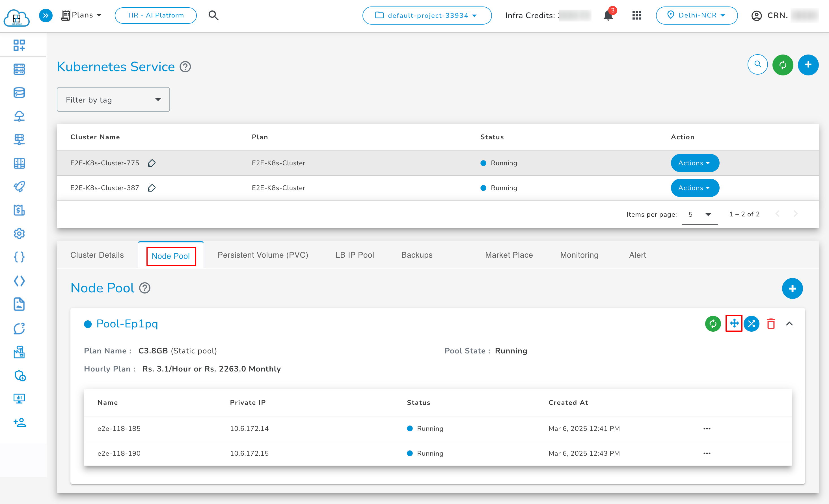Select the E2E-K8s-Cluster-387 row name
This screenshot has height=504, width=829.
click(x=105, y=188)
